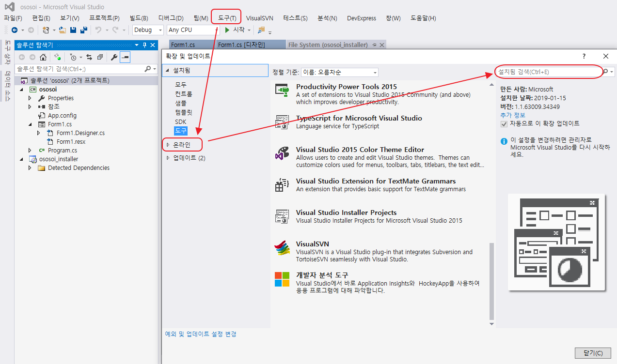
Task: Click the Sync with Active Document icon
Action: coord(58,57)
